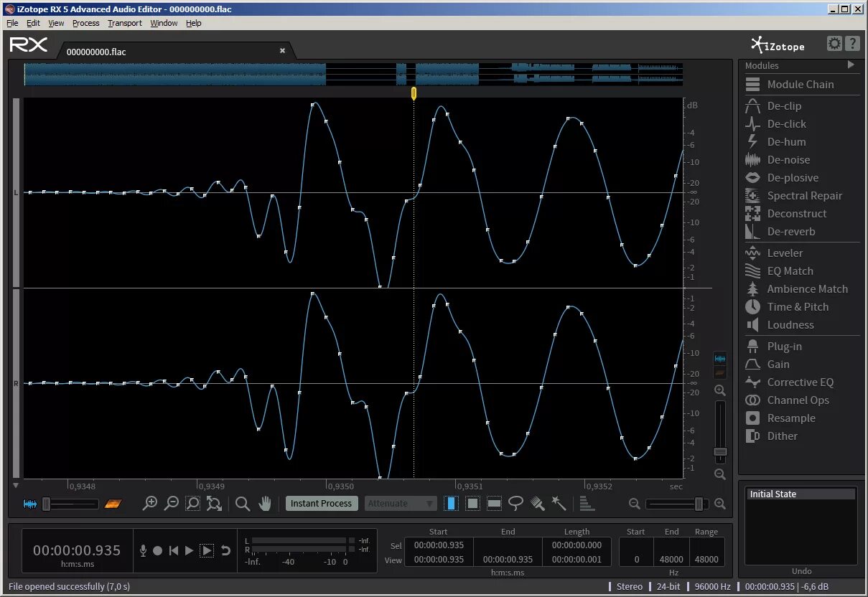Select the Grab hand tool
Screen dimensions: 868x597
tap(265, 504)
